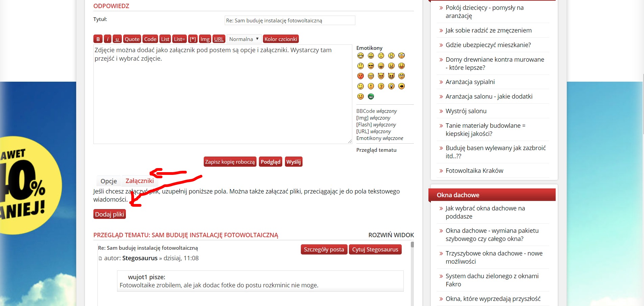The image size is (644, 306).
Task: Insert the black arrow emoticon
Action: 401,86
